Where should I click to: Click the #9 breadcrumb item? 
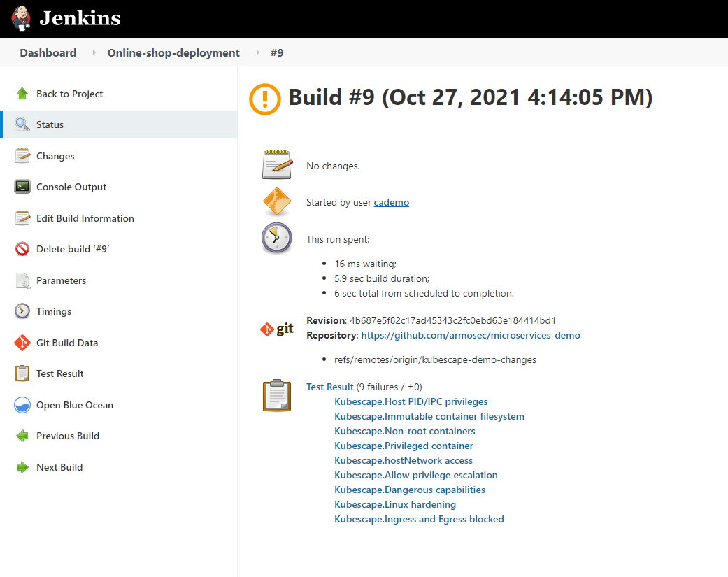point(277,53)
